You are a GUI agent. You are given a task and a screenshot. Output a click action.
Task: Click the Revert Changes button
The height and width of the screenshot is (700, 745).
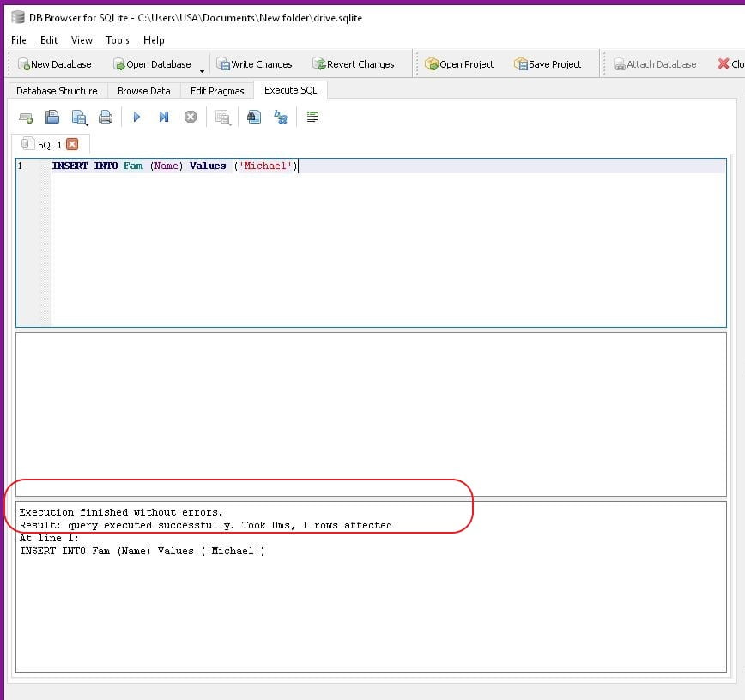(x=353, y=64)
